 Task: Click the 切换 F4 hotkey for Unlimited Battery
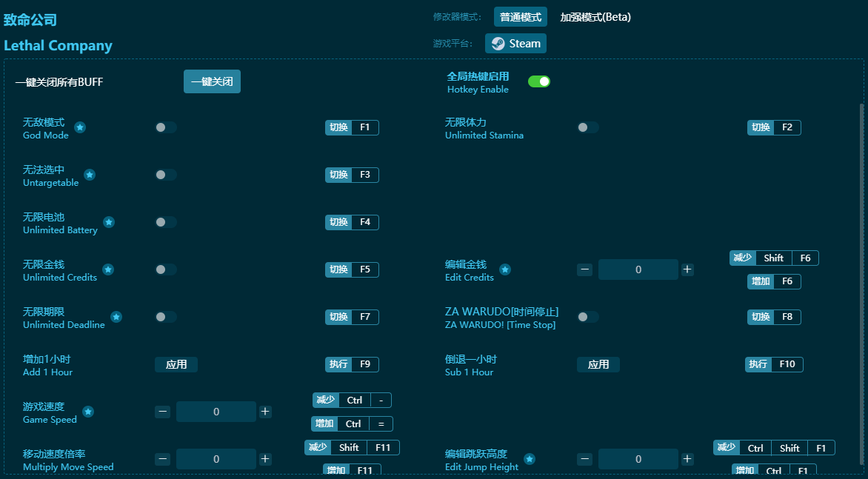[352, 222]
